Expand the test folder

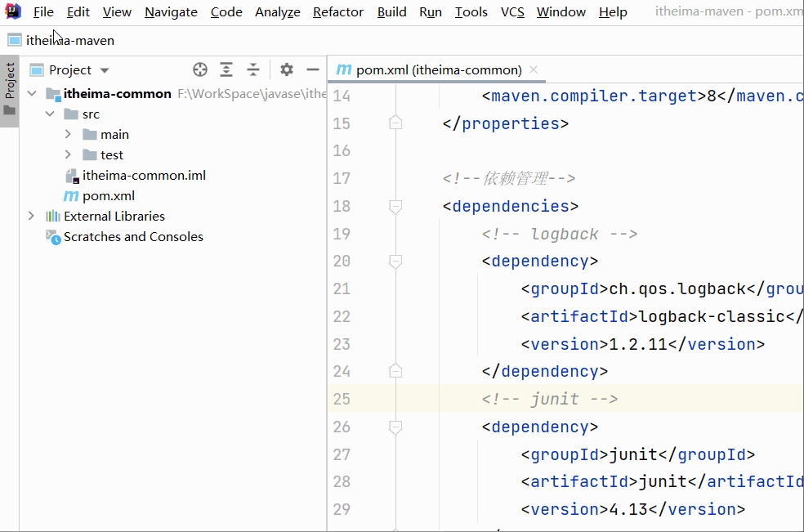click(x=68, y=154)
